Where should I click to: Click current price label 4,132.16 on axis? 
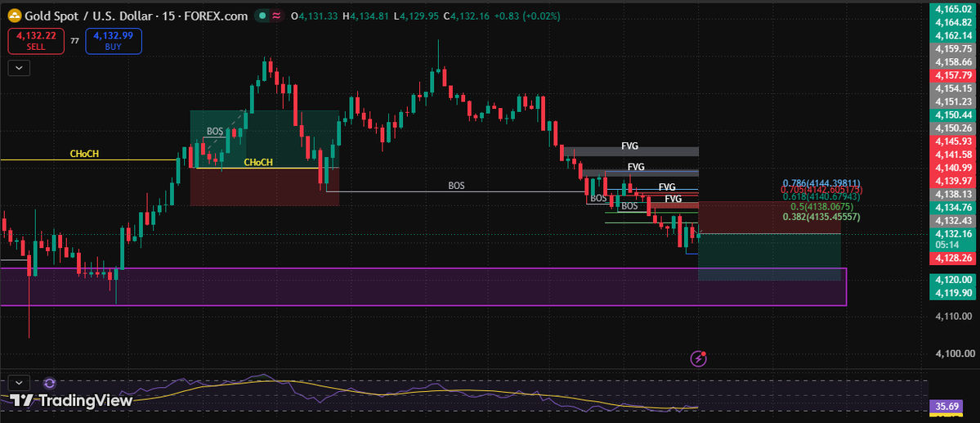[x=953, y=234]
